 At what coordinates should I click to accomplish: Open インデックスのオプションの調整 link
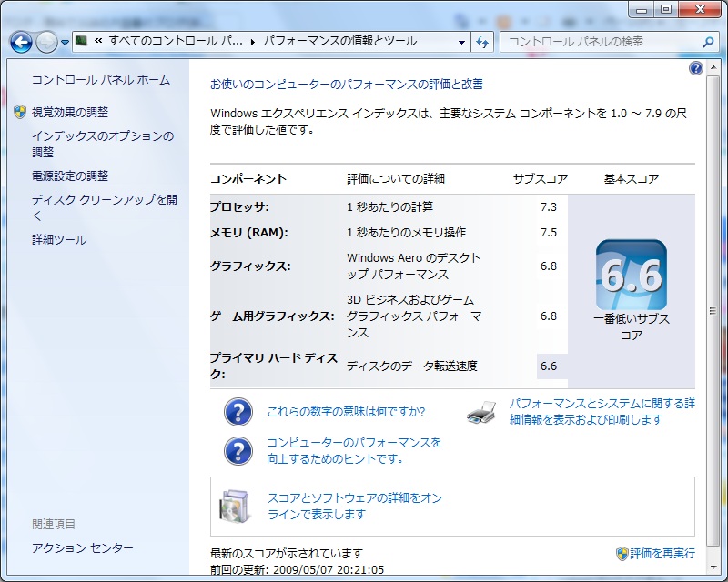click(103, 144)
